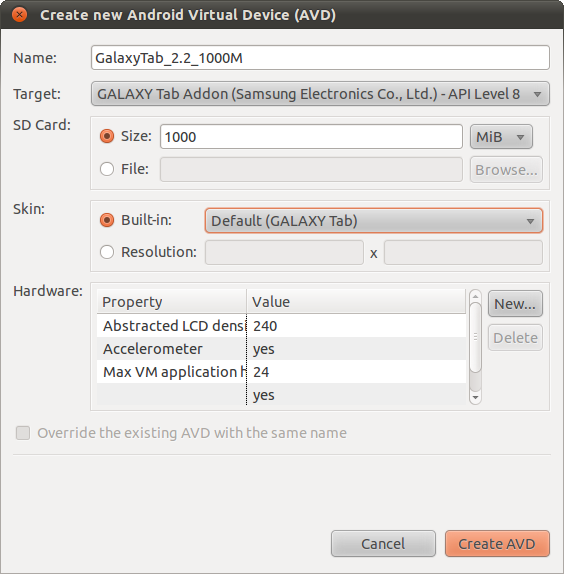Click the Property column header
Viewport: 564px width, 574px height.
tap(171, 302)
